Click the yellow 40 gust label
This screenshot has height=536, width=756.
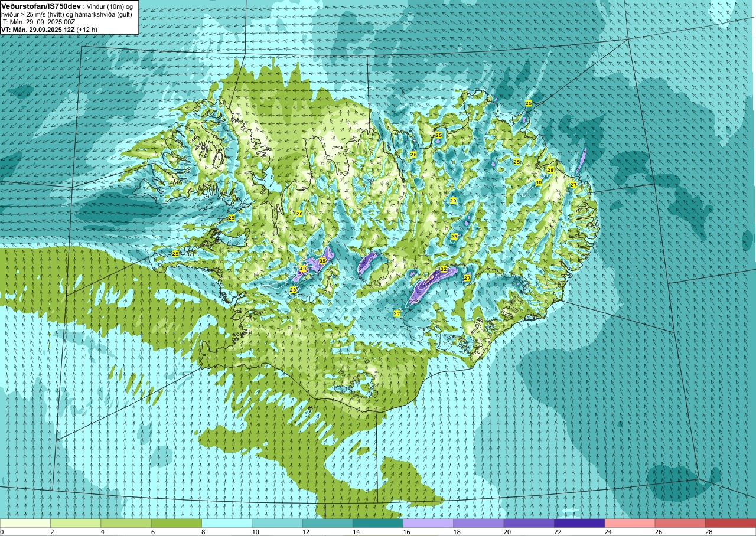303,269
